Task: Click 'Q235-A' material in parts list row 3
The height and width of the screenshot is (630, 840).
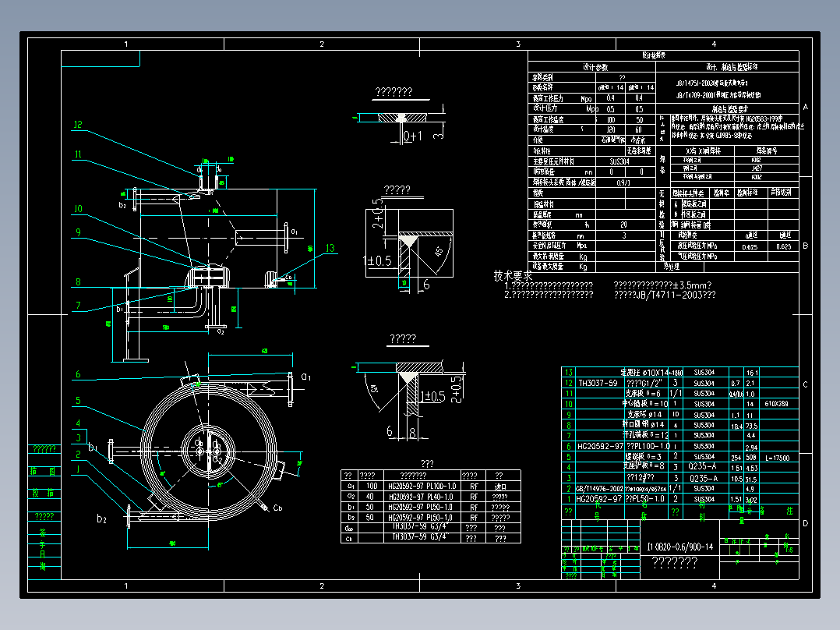Action: [x=703, y=478]
